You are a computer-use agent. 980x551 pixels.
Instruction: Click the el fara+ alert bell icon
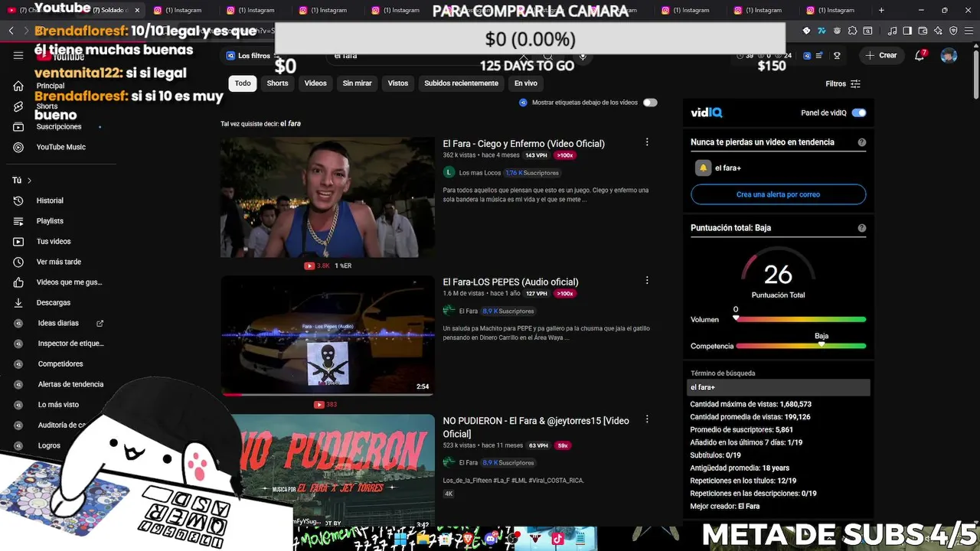click(703, 168)
